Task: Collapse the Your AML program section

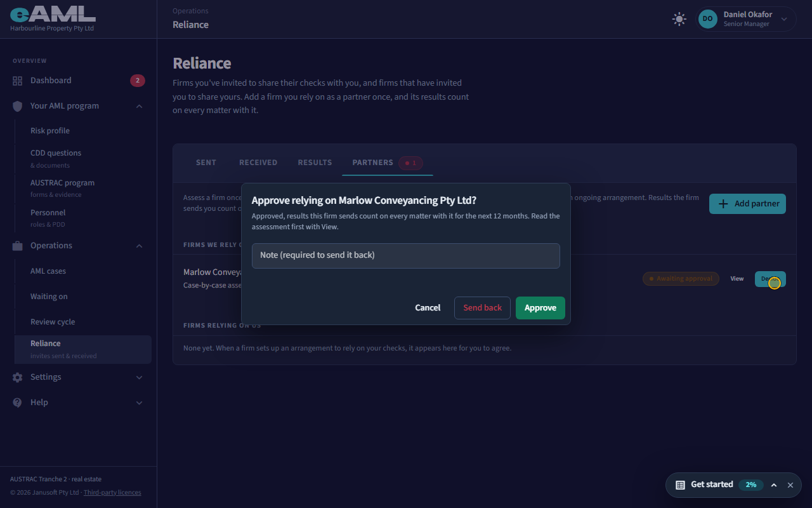Action: [139, 106]
